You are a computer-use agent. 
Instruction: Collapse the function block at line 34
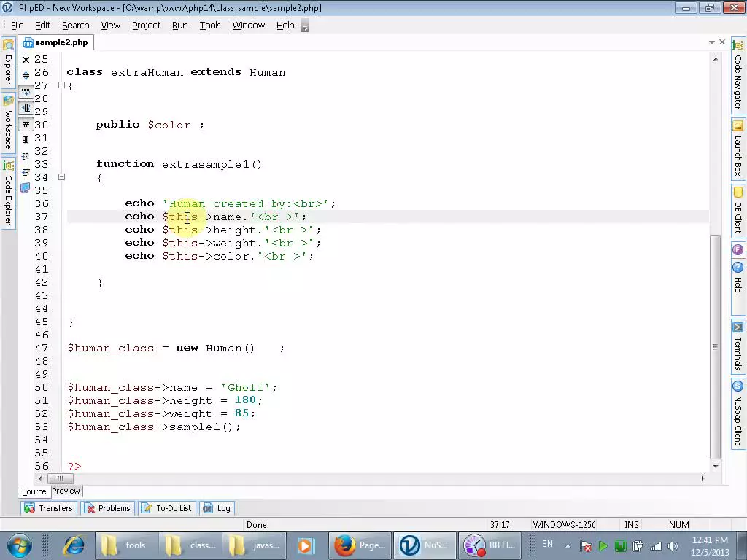click(61, 176)
